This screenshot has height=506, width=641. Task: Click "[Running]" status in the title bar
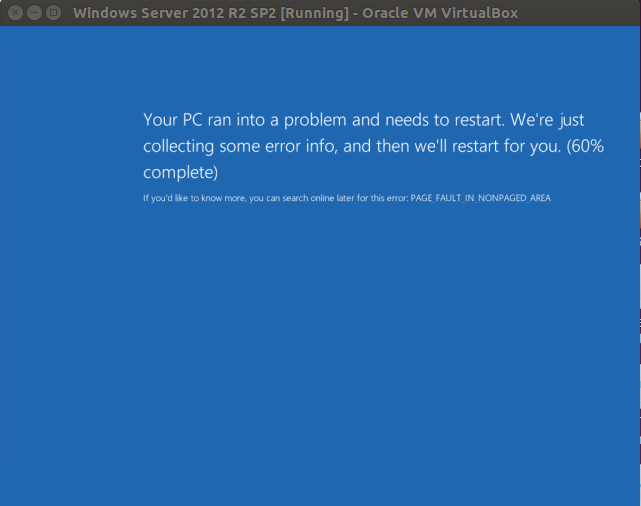pyautogui.click(x=315, y=13)
